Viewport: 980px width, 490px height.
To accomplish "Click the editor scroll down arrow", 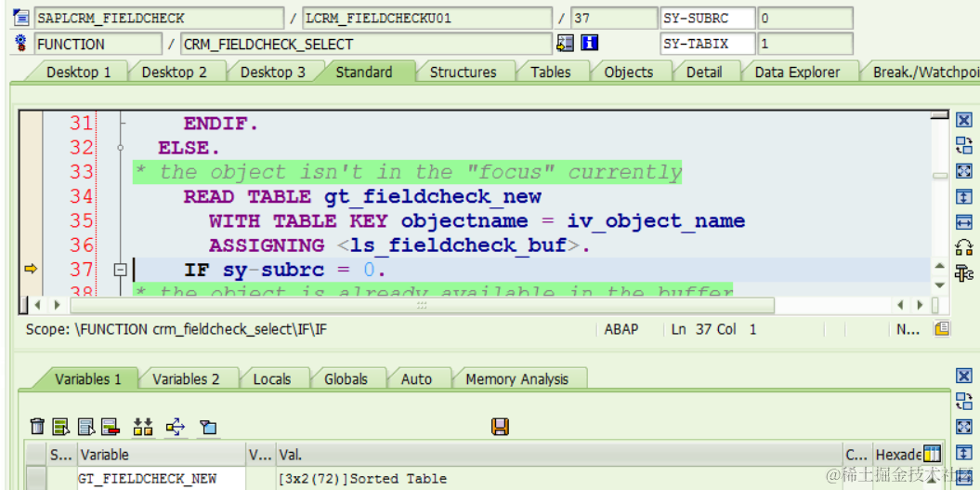I will coord(940,285).
